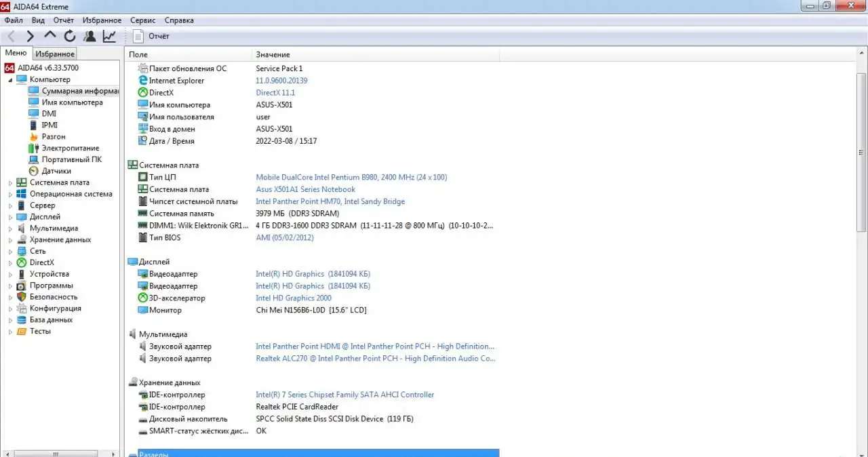This screenshot has width=868, height=457.
Task: Collapse the Компьютер tree node
Action: pyautogui.click(x=10, y=80)
